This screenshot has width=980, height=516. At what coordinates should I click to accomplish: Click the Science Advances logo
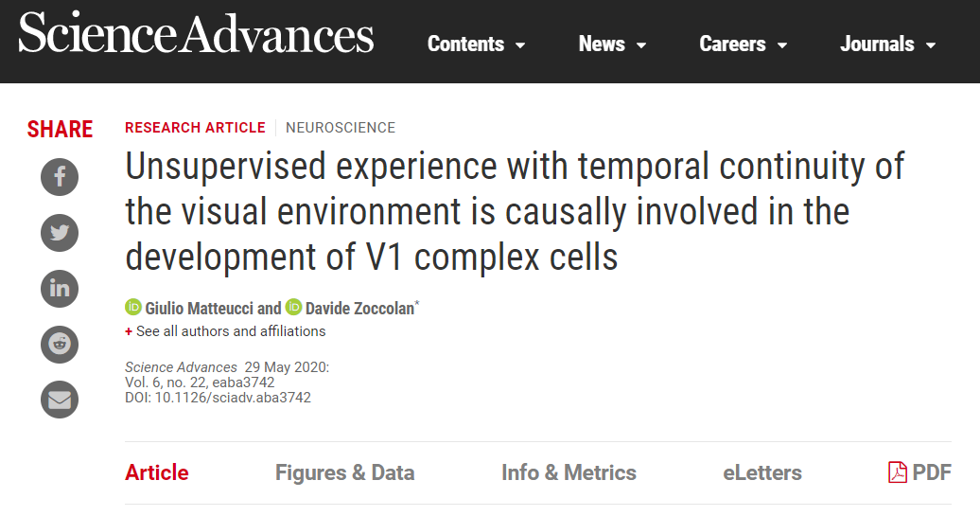(x=196, y=36)
